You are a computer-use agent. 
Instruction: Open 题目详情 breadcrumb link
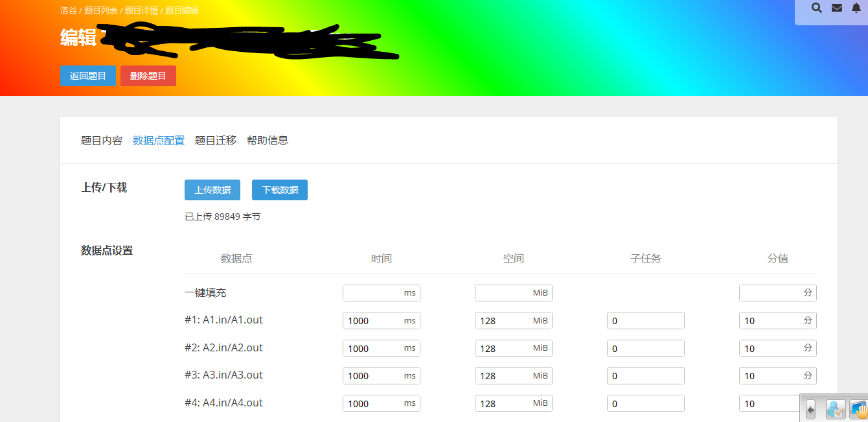pyautogui.click(x=141, y=10)
